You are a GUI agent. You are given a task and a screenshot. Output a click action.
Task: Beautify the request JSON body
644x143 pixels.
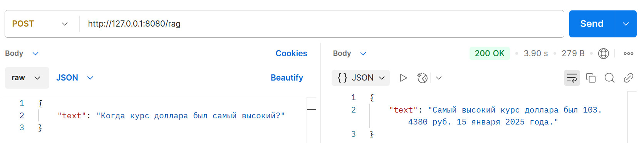pyautogui.click(x=287, y=78)
